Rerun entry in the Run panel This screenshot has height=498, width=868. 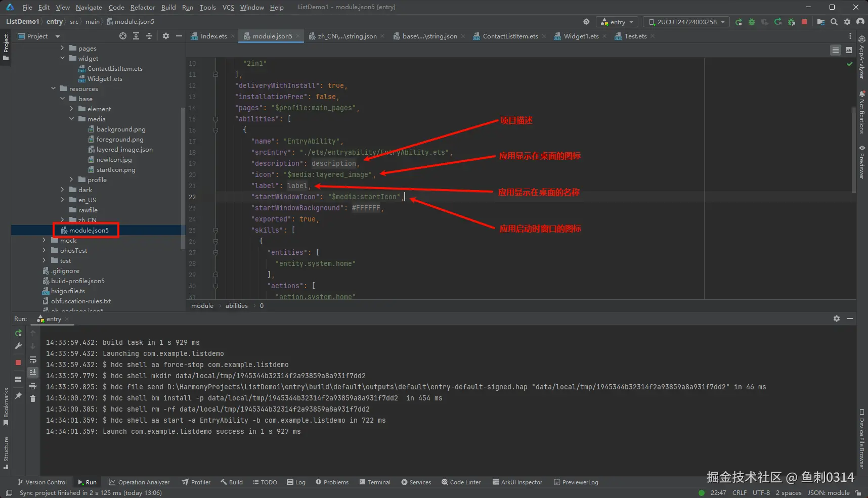pyautogui.click(x=18, y=333)
